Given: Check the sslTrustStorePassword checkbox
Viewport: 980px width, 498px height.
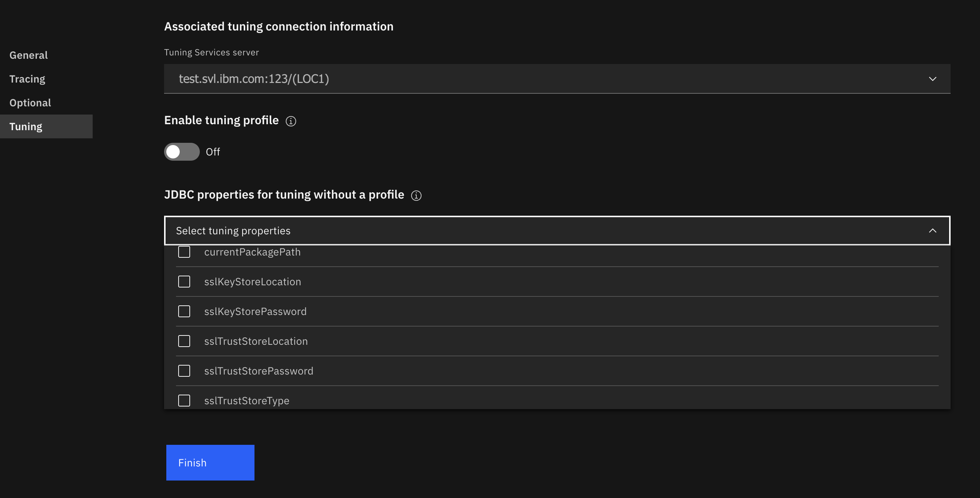Looking at the screenshot, I should pyautogui.click(x=184, y=371).
